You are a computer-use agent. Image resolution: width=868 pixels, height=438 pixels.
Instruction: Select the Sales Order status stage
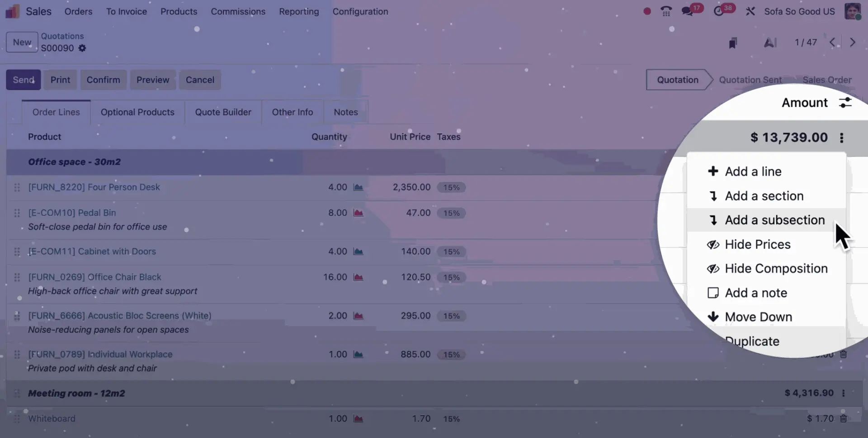(x=827, y=80)
